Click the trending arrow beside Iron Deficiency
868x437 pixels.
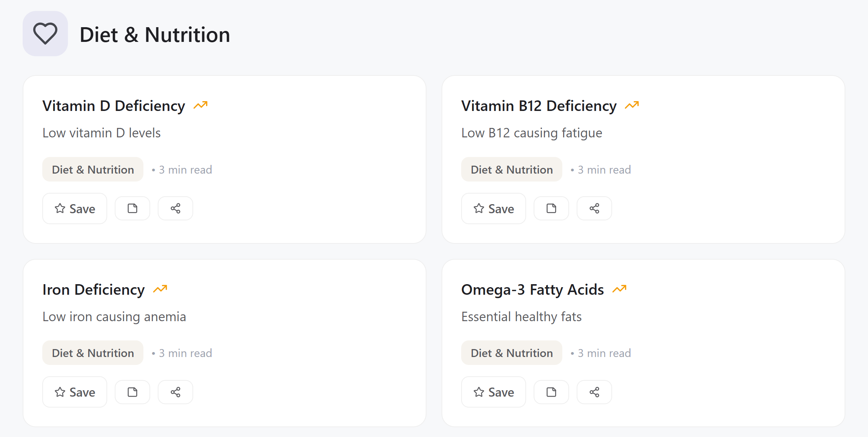[161, 289]
